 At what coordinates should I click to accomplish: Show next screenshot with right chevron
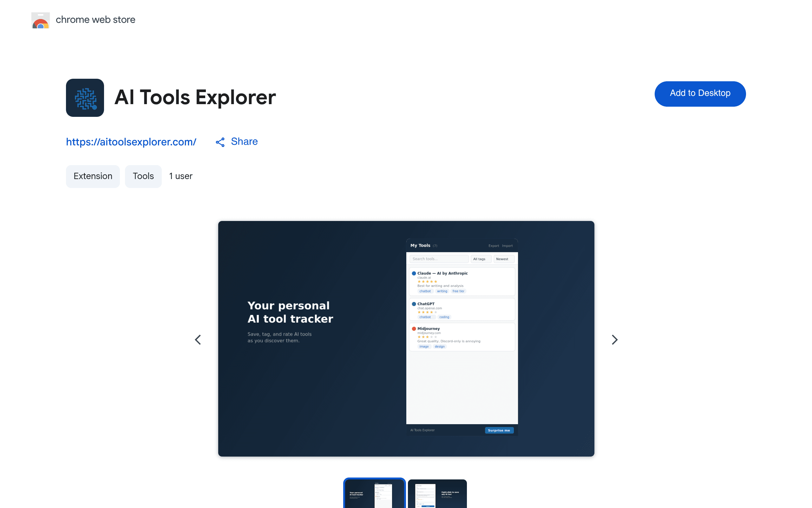click(614, 340)
